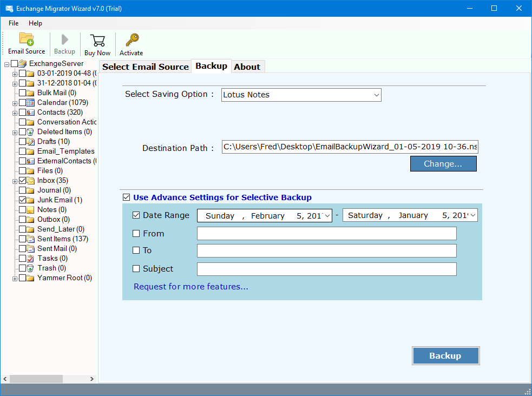Screen dimensions: 532x396
Task: Click the Trash recycle bin icon
Action: coord(30,268)
